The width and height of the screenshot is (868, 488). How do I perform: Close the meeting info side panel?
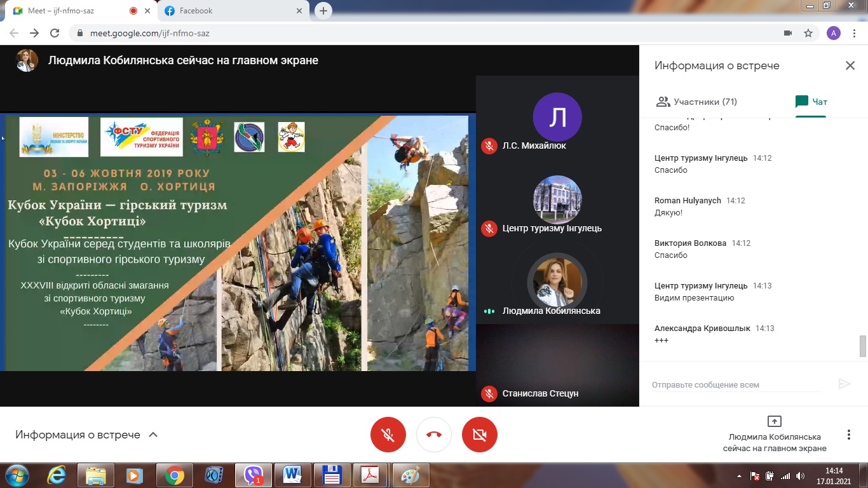pyautogui.click(x=850, y=65)
